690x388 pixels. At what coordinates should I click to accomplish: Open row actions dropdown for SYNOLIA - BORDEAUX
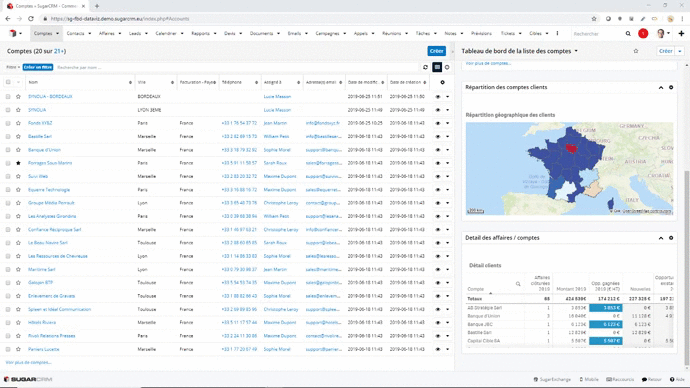[448, 96]
